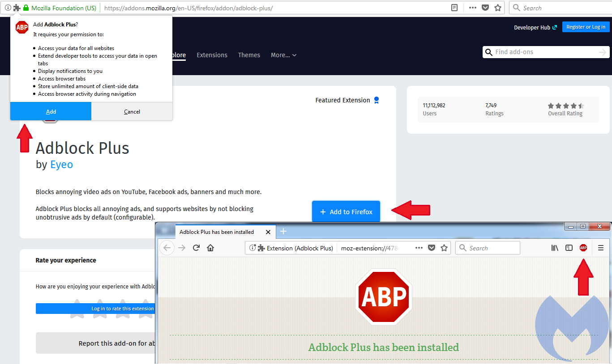The image size is (612, 364).
Task: Click 'Rate your experience' heading
Action: [66, 260]
